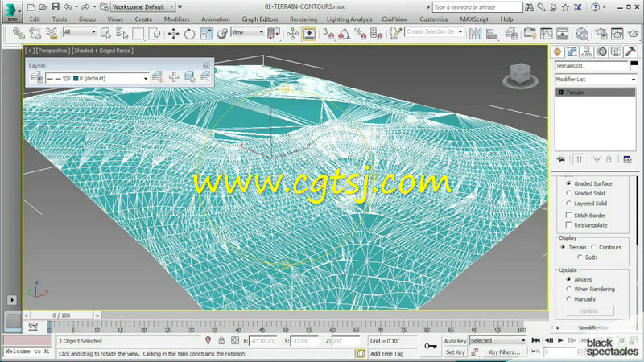The image size is (644, 362).
Task: Click Create New Layer in Layers toolbar
Action: tap(158, 77)
